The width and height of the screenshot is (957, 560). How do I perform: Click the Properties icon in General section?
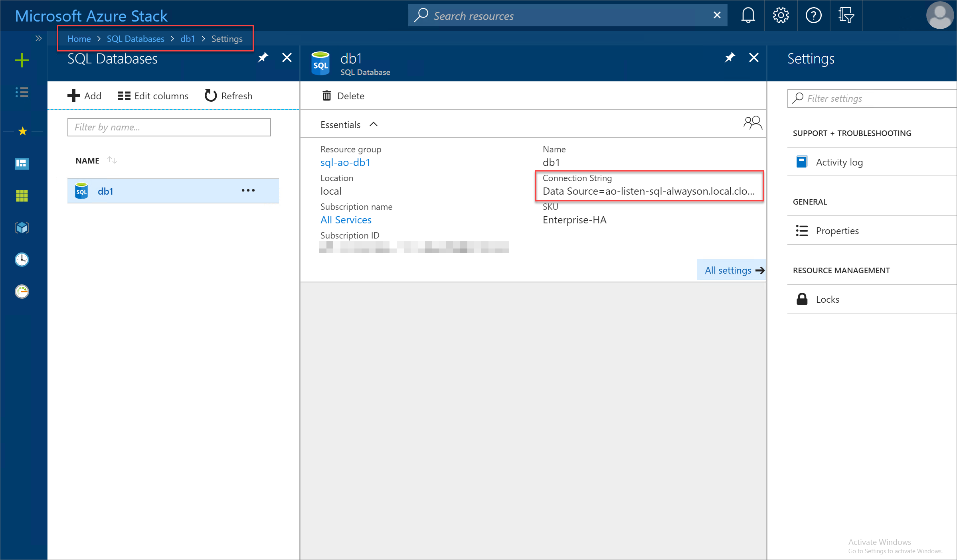[x=801, y=230]
